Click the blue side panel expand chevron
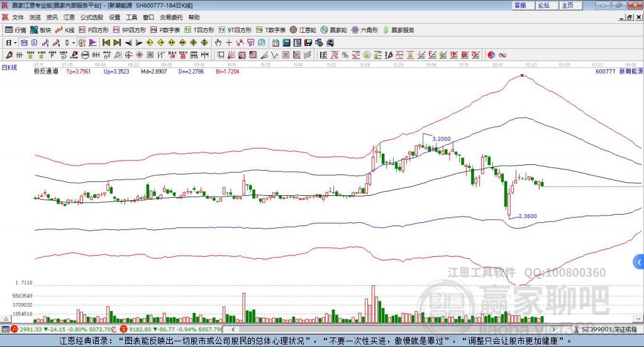Screen dimensions: 644x347 pyautogui.click(x=639, y=262)
